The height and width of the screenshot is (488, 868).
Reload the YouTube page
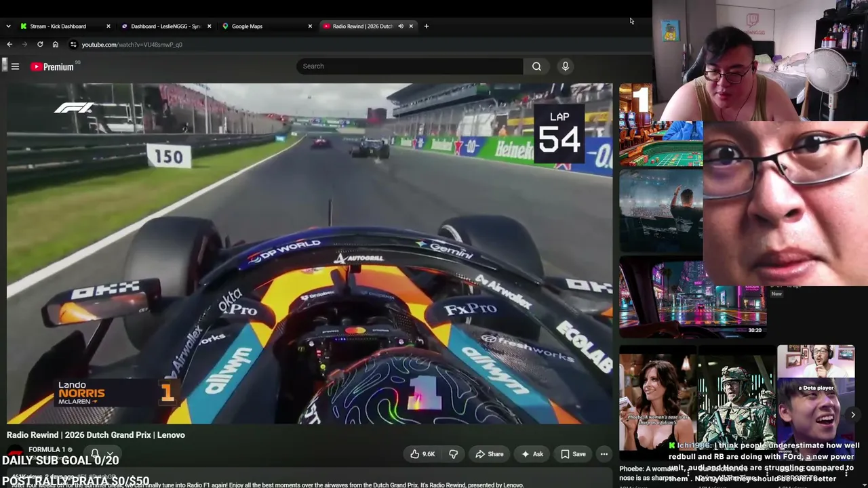pos(40,44)
